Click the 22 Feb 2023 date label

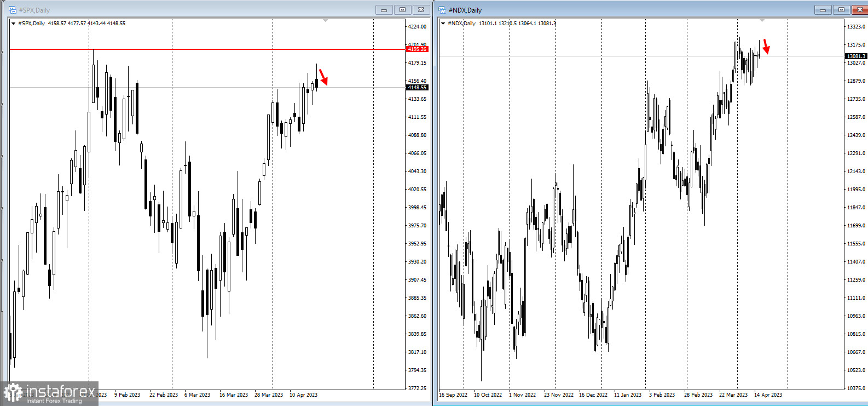tap(164, 395)
